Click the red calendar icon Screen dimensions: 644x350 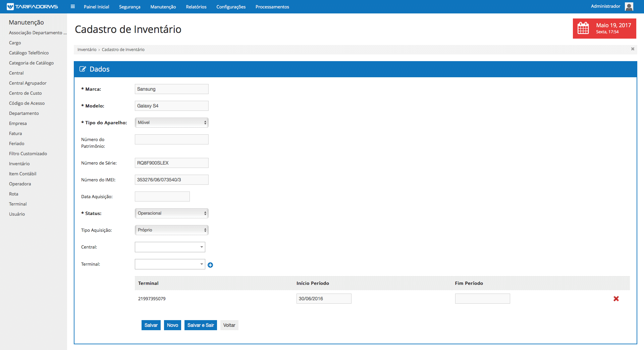tap(583, 28)
